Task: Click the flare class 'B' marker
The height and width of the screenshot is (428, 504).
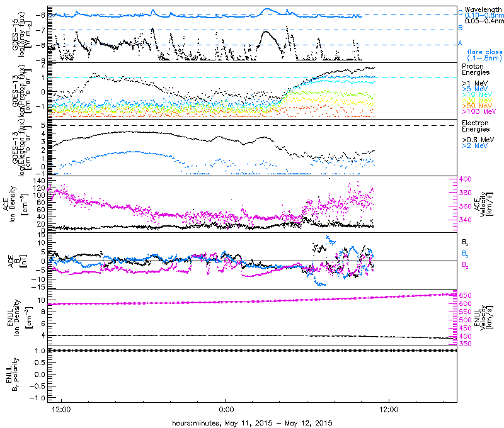Action: [x=460, y=28]
